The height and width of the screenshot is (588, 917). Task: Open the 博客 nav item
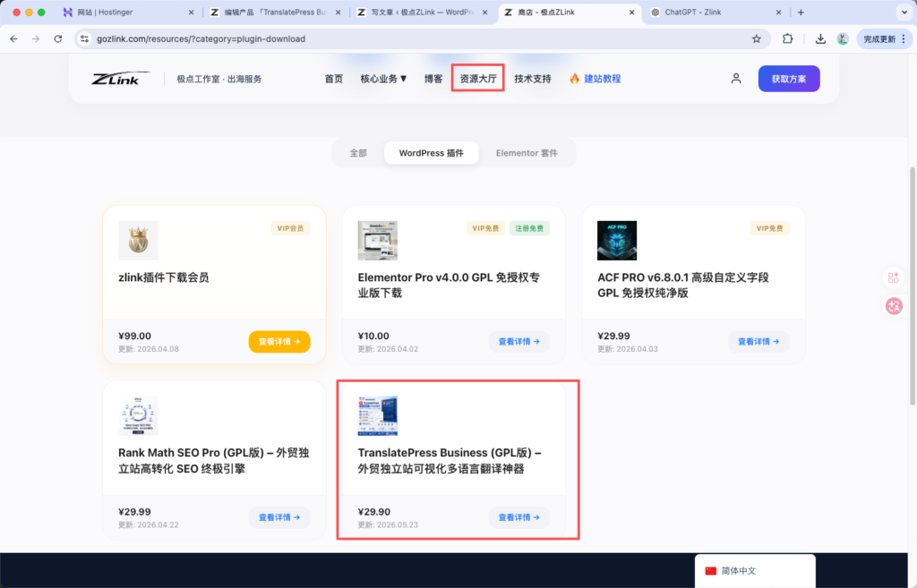click(433, 79)
